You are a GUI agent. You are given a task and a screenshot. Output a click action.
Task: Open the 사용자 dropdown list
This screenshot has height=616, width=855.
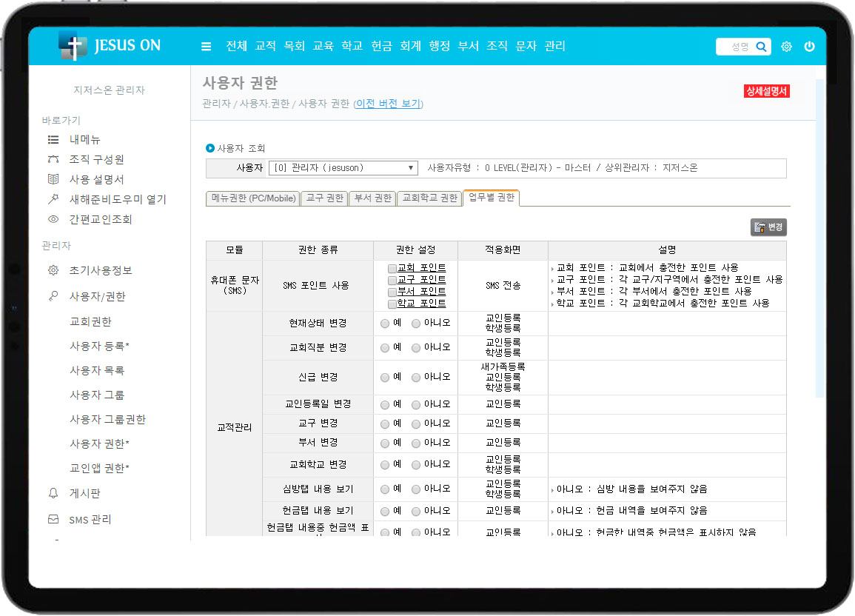pyautogui.click(x=343, y=168)
